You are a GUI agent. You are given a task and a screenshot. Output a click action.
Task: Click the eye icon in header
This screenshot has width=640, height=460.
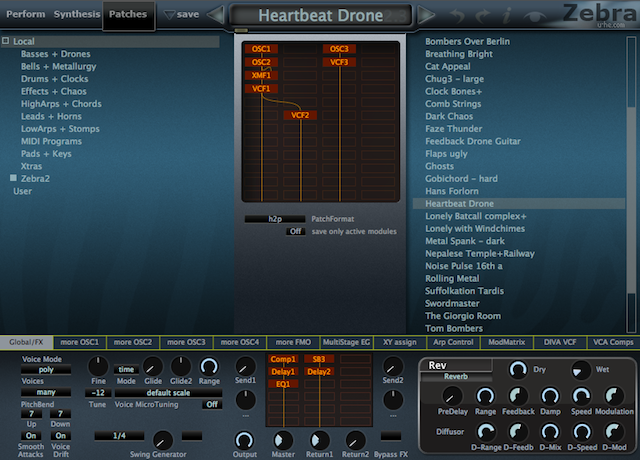point(534,16)
